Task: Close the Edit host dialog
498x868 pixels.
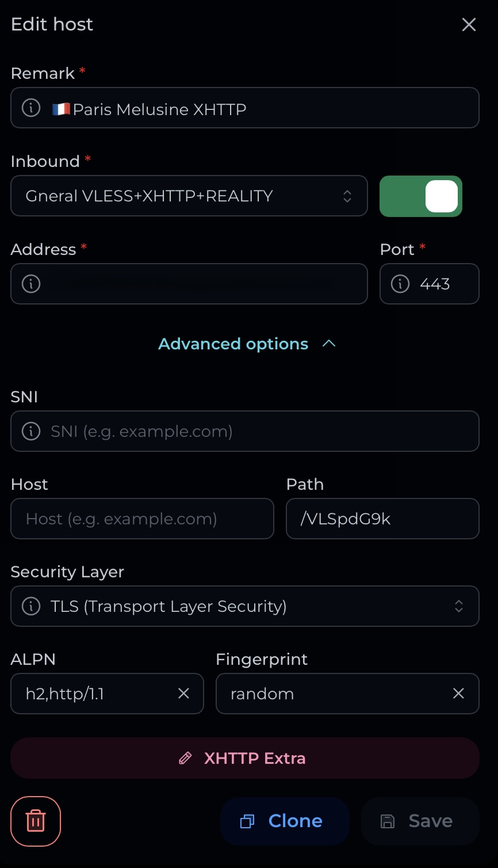Action: point(469,24)
